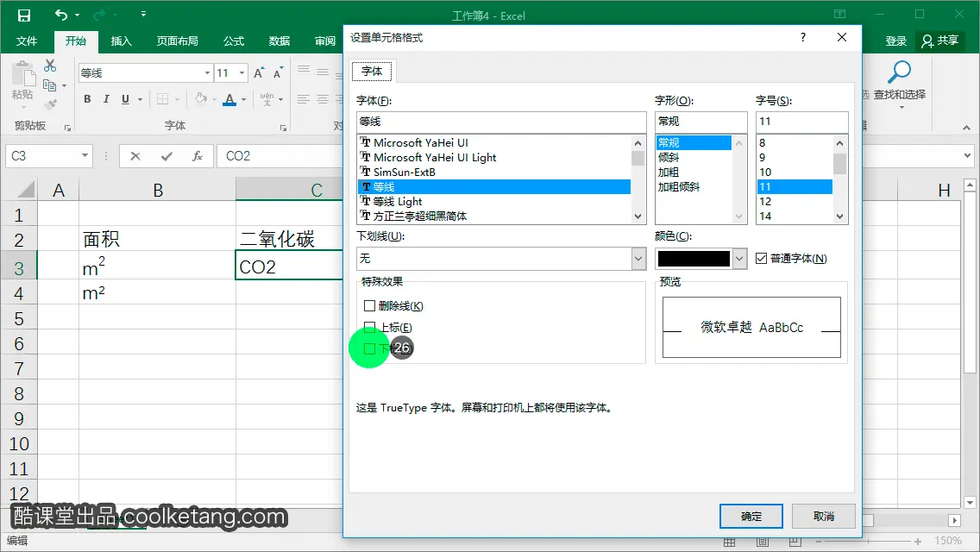Click the 取消 Cancel button
Viewport: 980px width, 552px height.
[824, 517]
